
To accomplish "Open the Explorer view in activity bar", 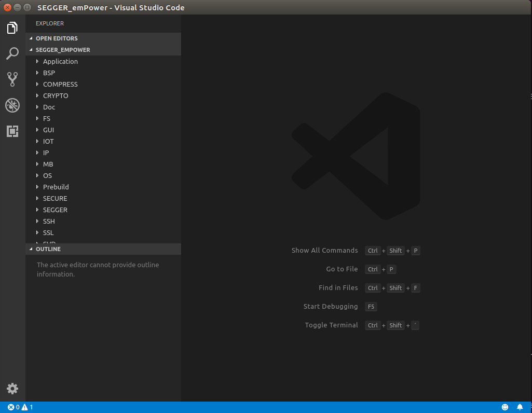I will coord(12,28).
